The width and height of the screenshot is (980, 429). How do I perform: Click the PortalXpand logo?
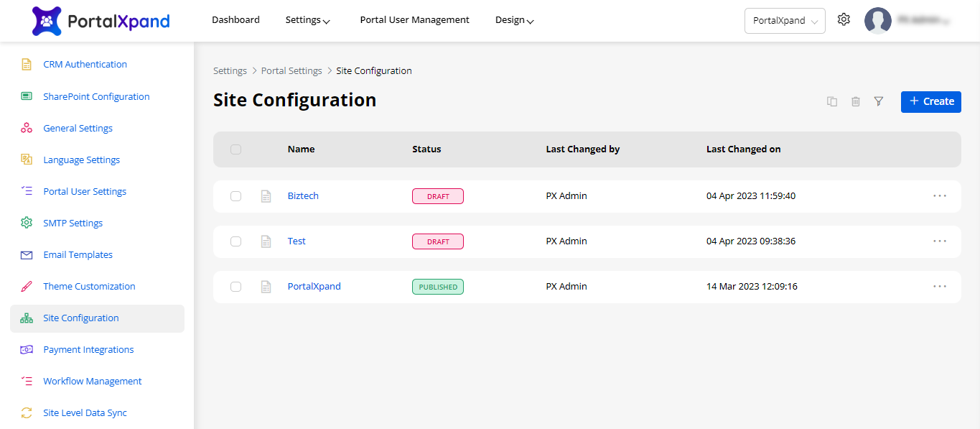(x=101, y=21)
